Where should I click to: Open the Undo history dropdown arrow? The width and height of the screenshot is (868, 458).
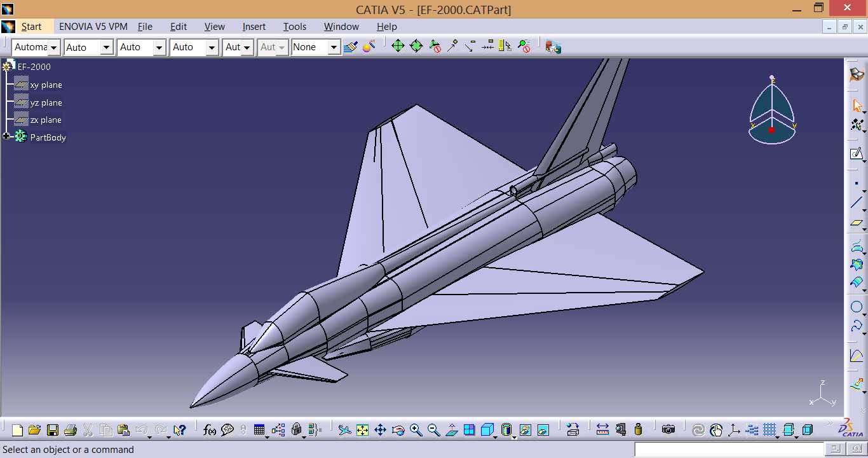coord(150,437)
